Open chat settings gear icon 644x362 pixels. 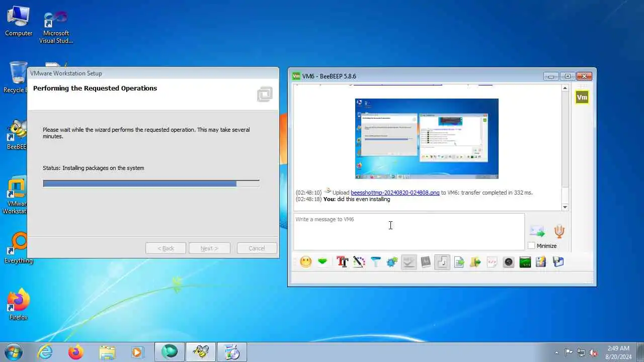point(392,262)
